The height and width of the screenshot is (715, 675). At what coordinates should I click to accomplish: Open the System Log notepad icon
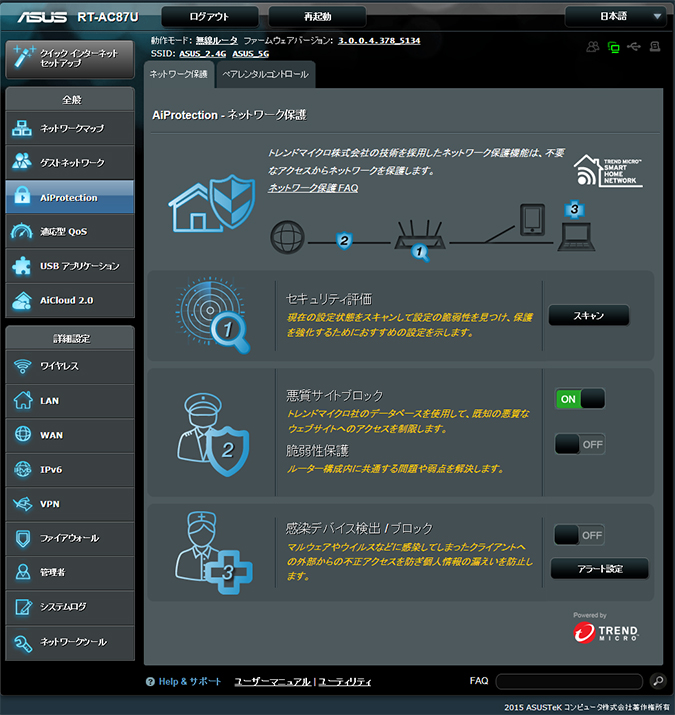pos(23,607)
